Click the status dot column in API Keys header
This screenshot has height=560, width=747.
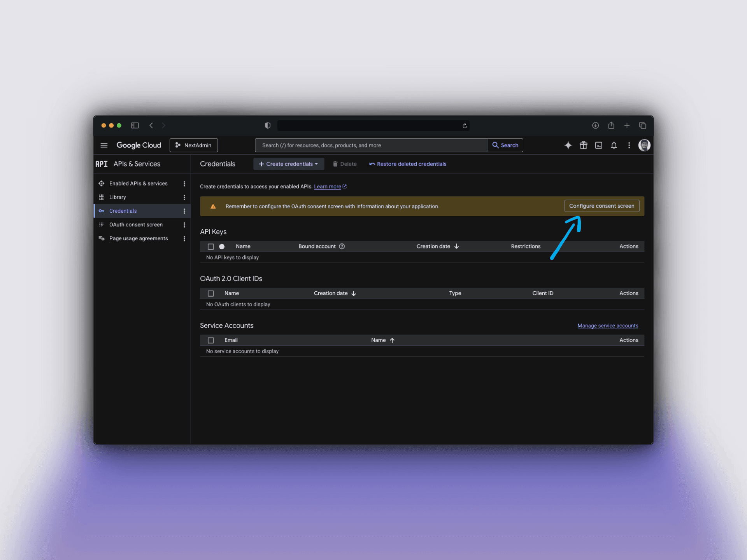pos(222,247)
